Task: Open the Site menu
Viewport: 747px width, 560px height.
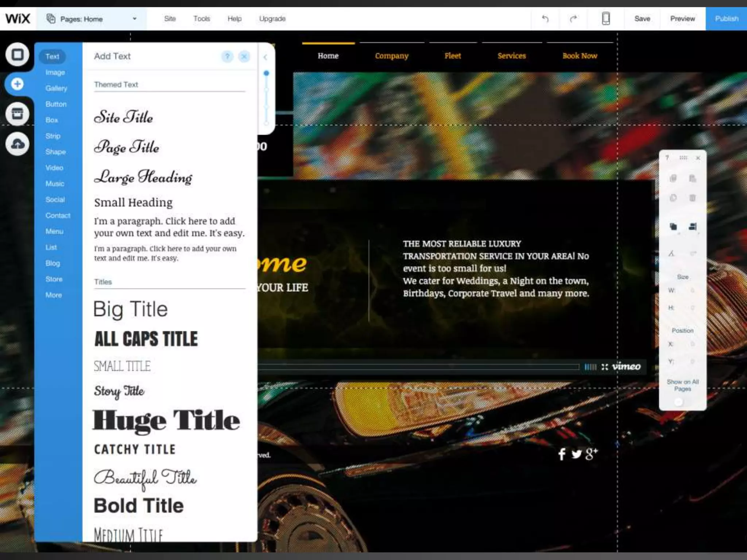Action: [170, 19]
